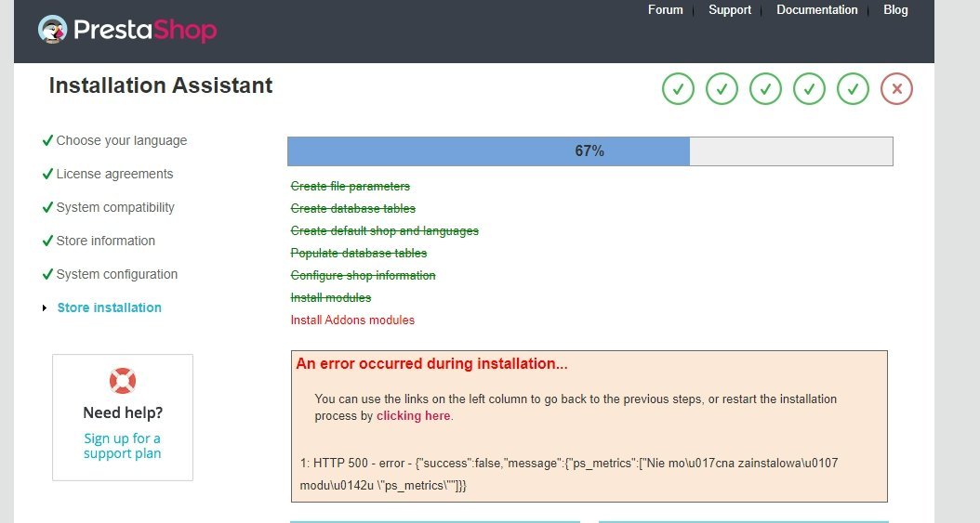Screen dimensions: 980x523
Task: Click the green check beside Choose your language
Action: coord(47,140)
